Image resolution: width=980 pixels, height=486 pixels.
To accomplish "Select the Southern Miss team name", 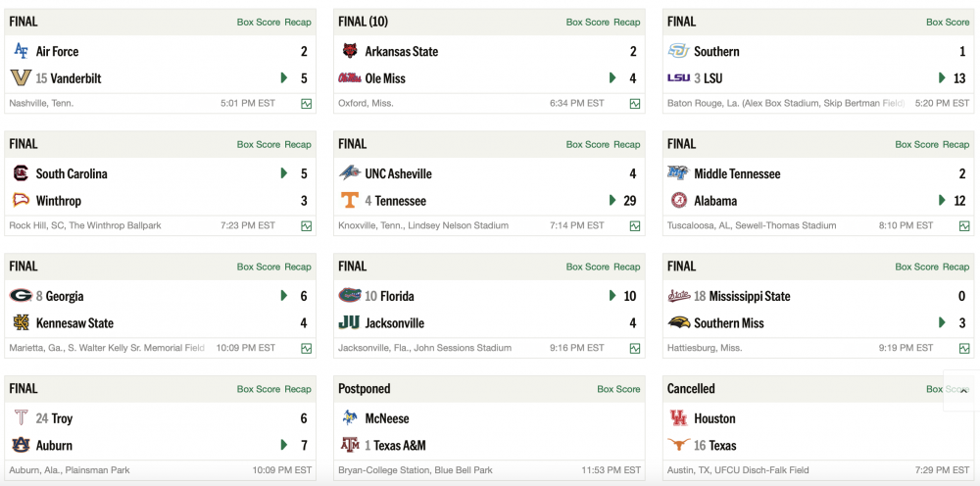I will 728,323.
